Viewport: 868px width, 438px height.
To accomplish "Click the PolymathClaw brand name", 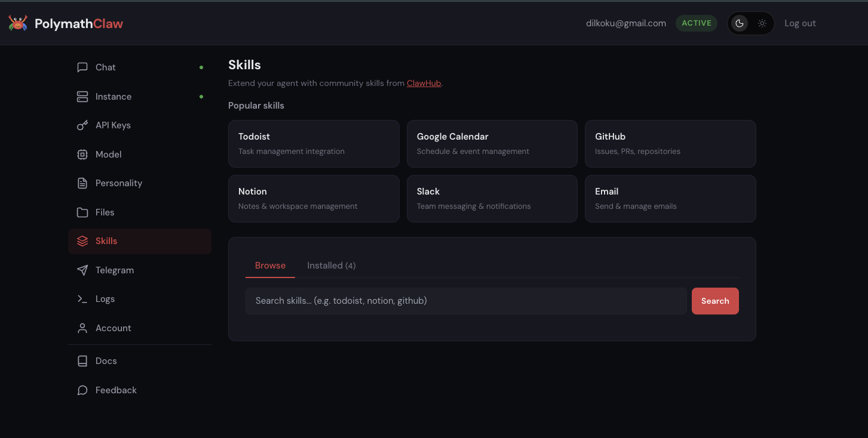I will 79,24.
